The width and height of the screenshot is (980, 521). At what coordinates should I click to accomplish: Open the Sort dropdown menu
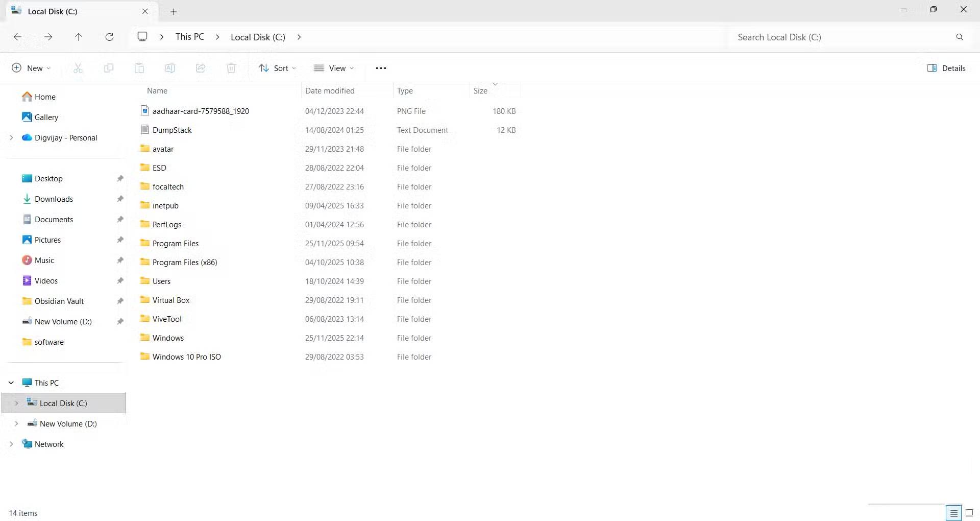coord(277,68)
